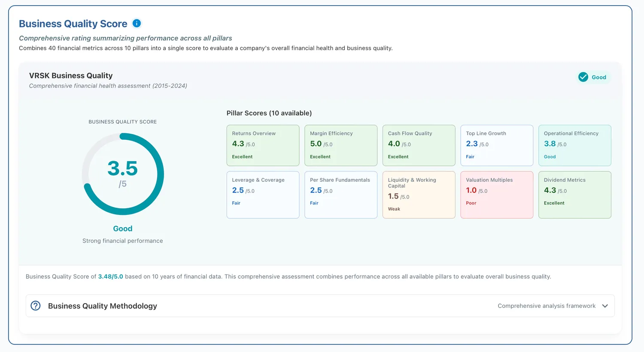644x352 pixels.
Task: Open the Comprehensive analysis framework label
Action: click(547, 306)
